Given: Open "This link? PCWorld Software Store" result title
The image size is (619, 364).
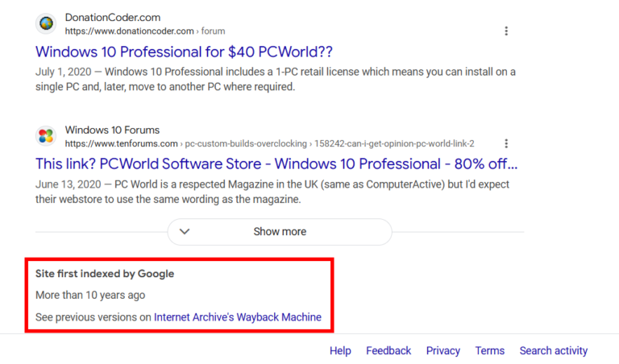Looking at the screenshot, I should click(x=276, y=163).
